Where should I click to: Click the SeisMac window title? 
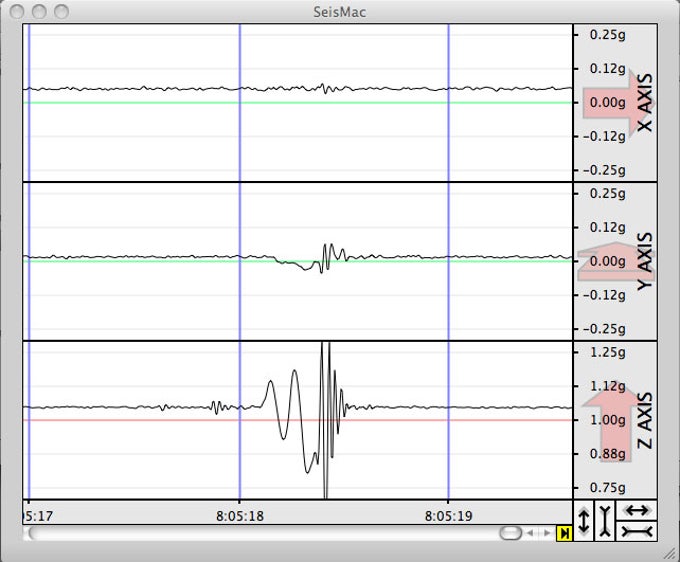pyautogui.click(x=340, y=12)
